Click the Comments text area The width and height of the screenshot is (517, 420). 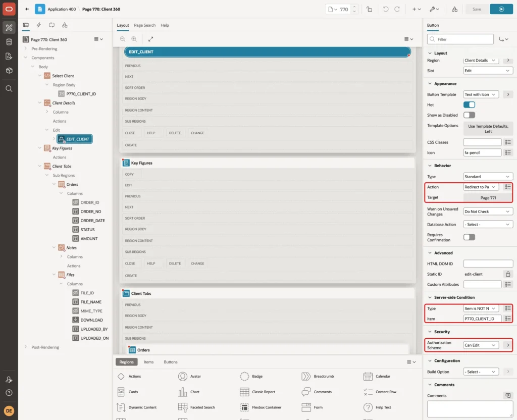coord(470,409)
